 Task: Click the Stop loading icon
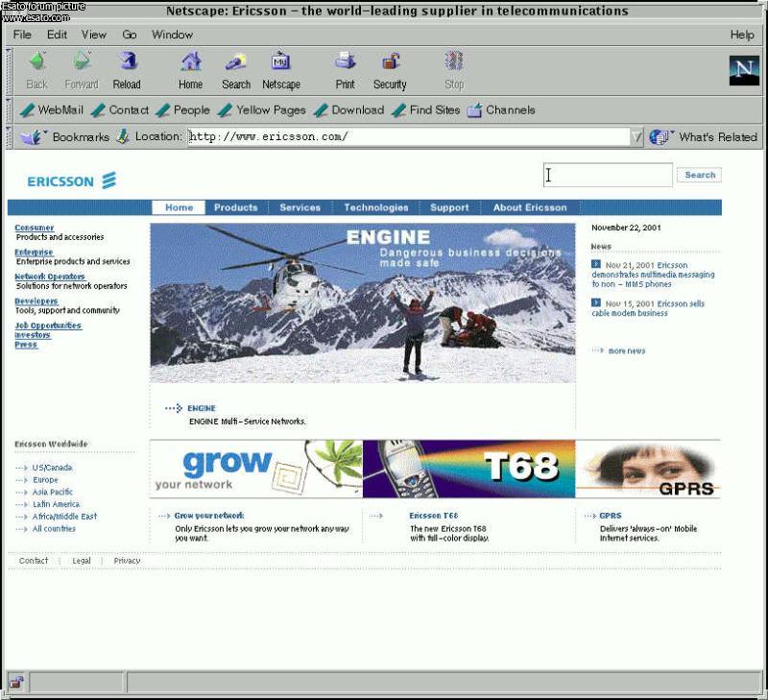454,61
